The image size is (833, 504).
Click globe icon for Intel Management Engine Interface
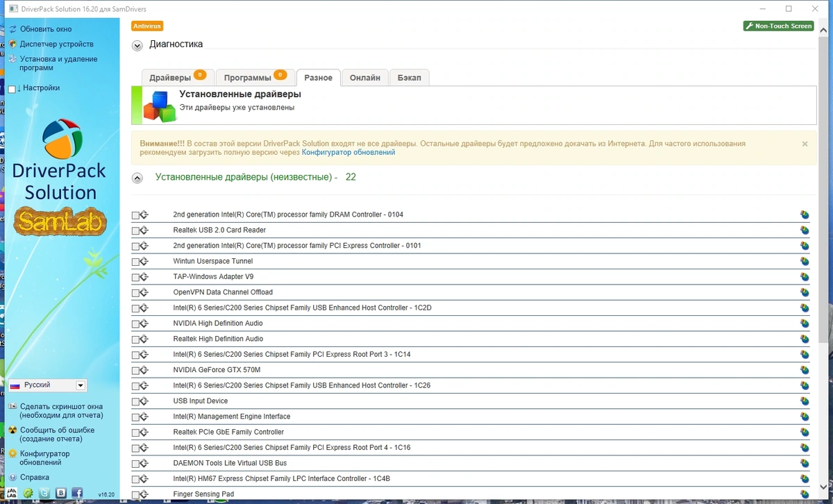805,417
